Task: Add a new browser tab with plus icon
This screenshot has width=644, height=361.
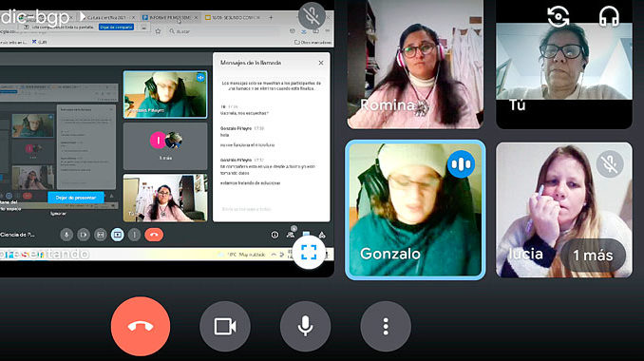Action: pos(271,17)
